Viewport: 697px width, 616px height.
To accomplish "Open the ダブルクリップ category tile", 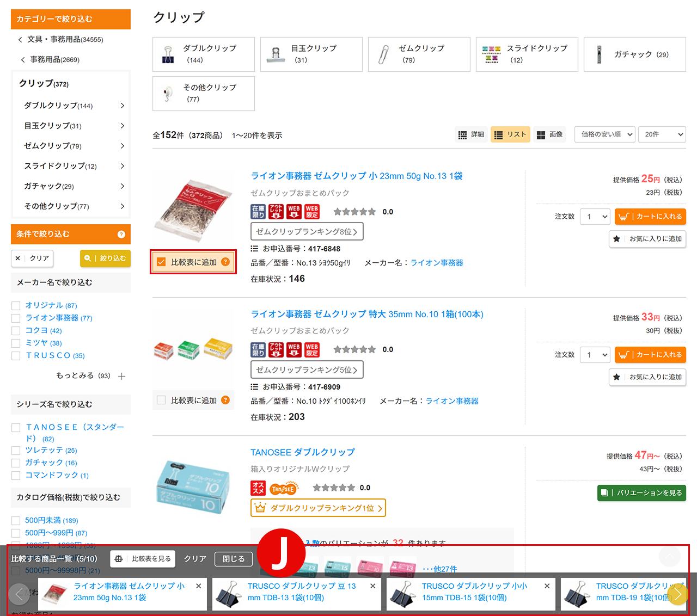I will pos(204,54).
